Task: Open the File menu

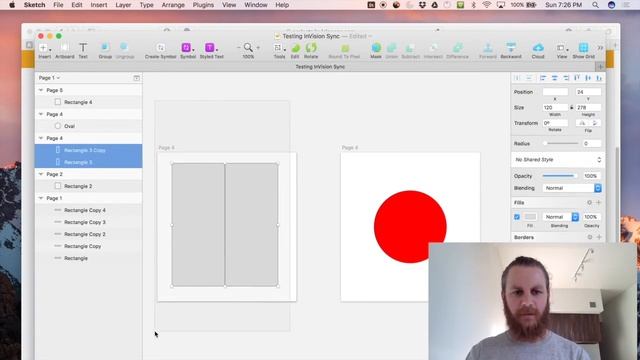Action: (x=58, y=5)
